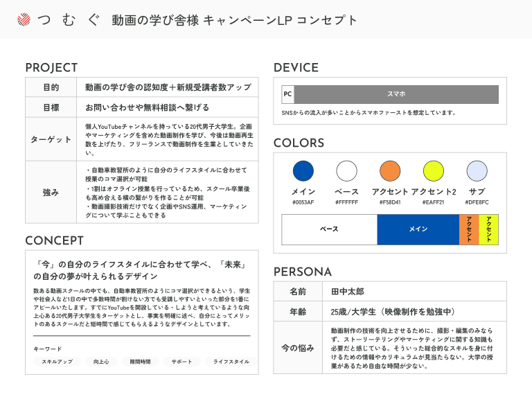Image resolution: width=532 pixels, height=399 pixels.
Task: Choose the ライフスタイル keyword tag
Action: 231,362
